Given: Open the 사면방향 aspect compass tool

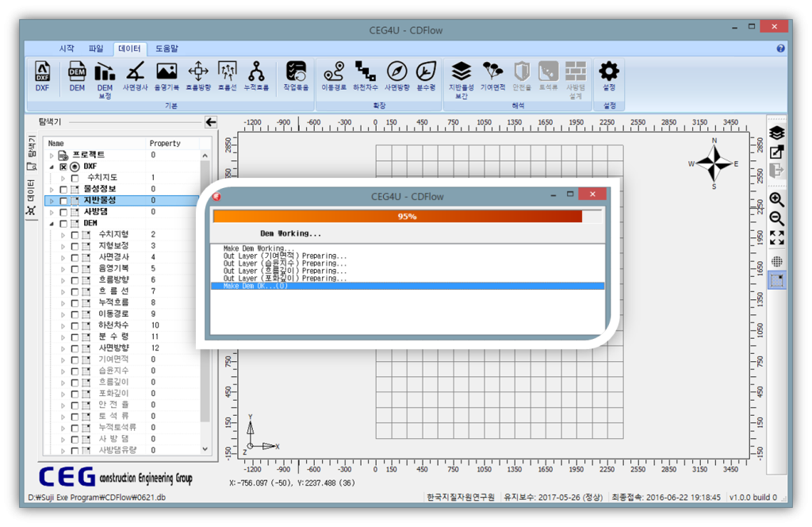Looking at the screenshot, I should point(397,76).
